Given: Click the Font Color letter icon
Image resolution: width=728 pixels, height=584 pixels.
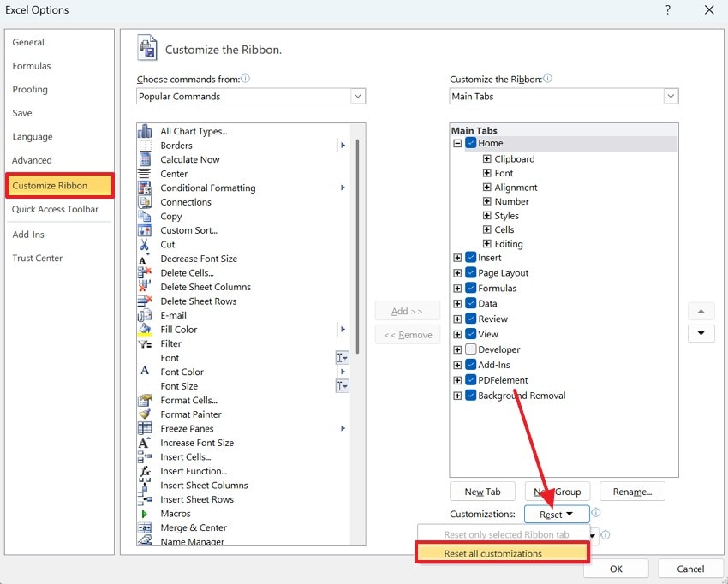Looking at the screenshot, I should click(x=145, y=371).
